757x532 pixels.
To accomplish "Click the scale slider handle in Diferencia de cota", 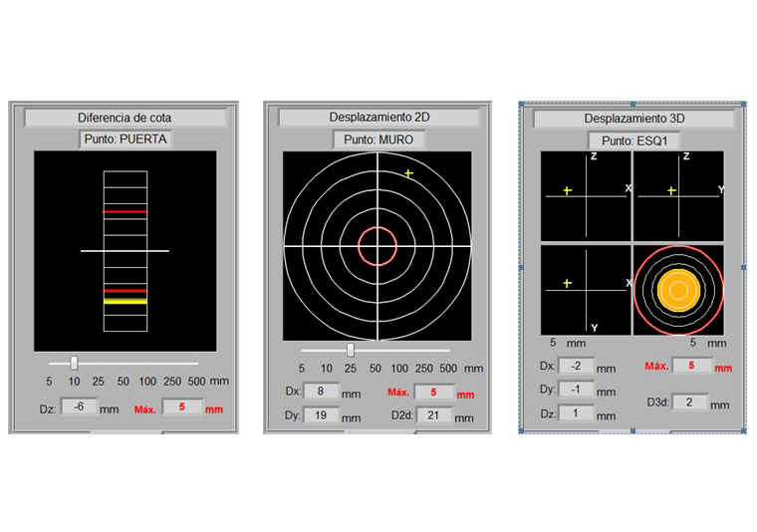I will [74, 364].
